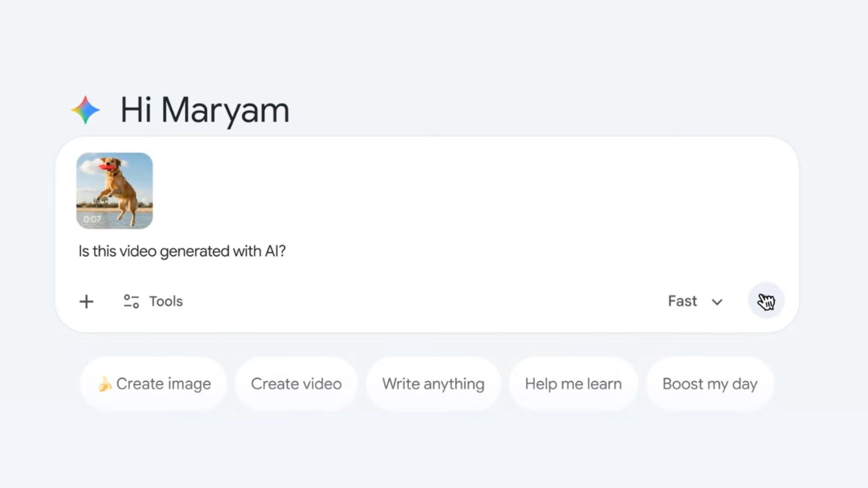Screen dimensions: 868x488
Task: Click the "Hi Maryam" greeting heading
Action: [x=205, y=110]
